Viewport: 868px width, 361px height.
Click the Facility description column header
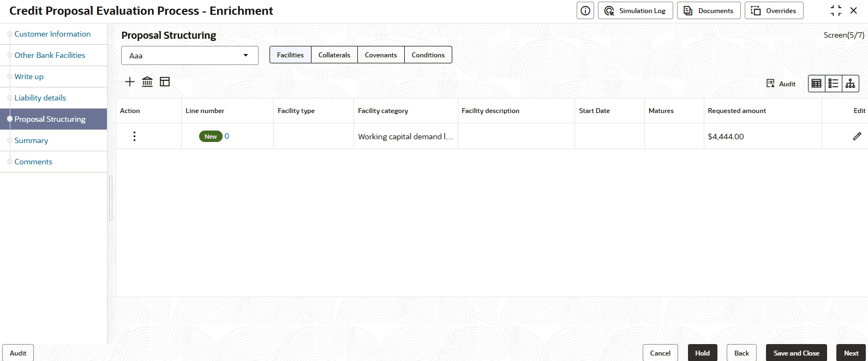pyautogui.click(x=490, y=111)
